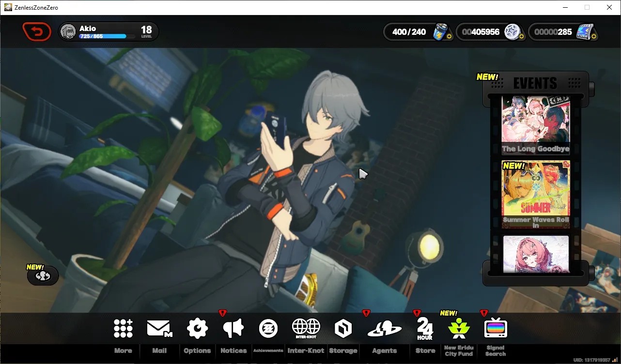621x364 pixels.
Task: Add Dennies currency with plus icon
Action: pyautogui.click(x=521, y=36)
